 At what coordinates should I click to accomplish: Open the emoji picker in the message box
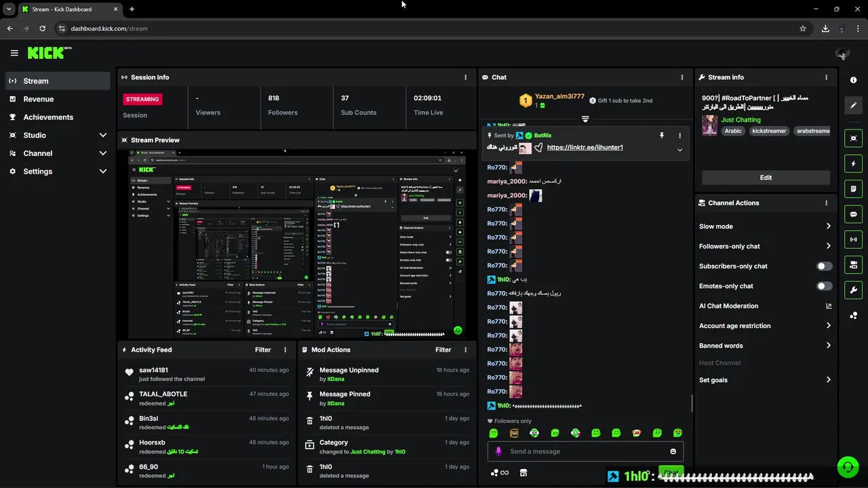(673, 451)
